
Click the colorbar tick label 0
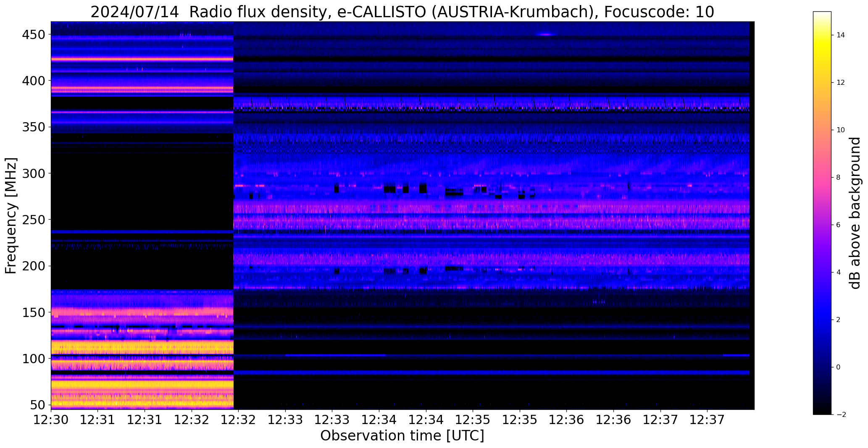(x=839, y=367)
